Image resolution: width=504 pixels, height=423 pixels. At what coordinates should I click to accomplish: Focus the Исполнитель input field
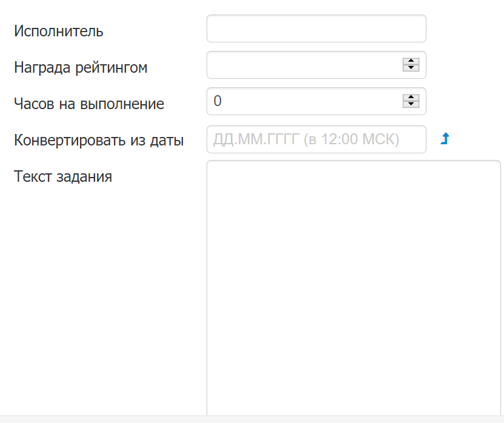pos(316,28)
